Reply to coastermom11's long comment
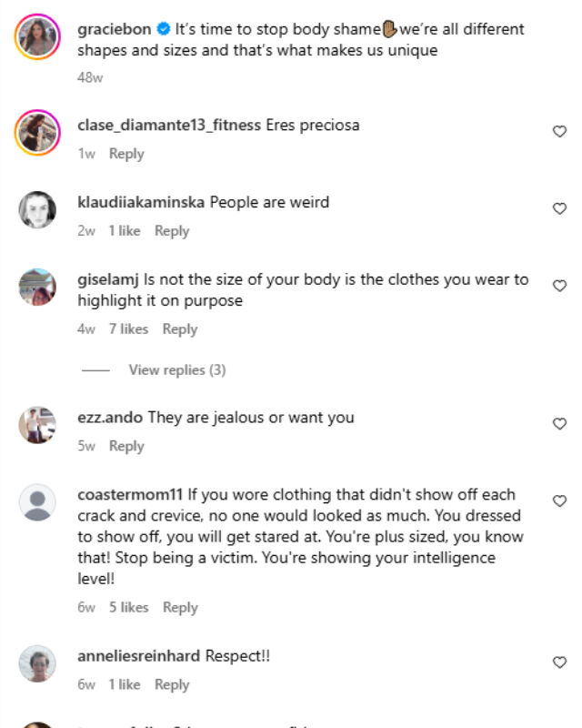 [181, 607]
